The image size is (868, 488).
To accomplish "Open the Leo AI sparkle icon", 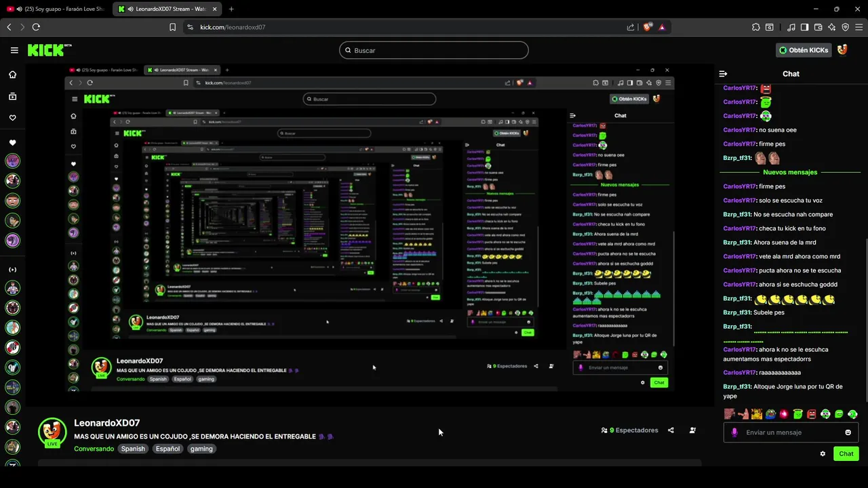I will [x=831, y=27].
